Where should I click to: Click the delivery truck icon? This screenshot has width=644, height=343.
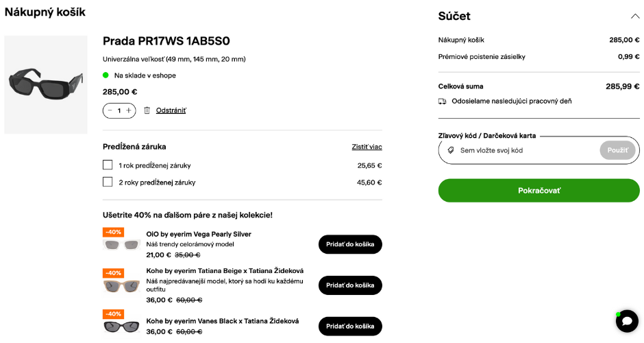click(x=443, y=101)
